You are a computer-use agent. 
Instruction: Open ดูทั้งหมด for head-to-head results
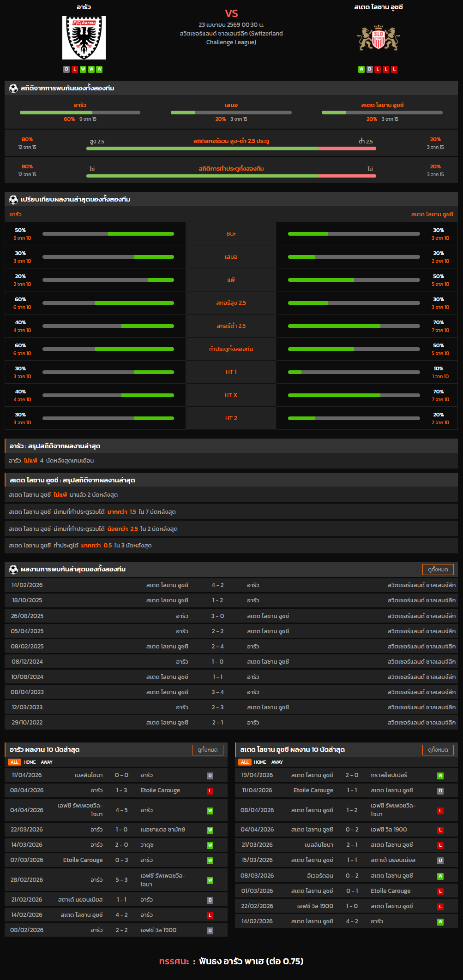point(438,570)
